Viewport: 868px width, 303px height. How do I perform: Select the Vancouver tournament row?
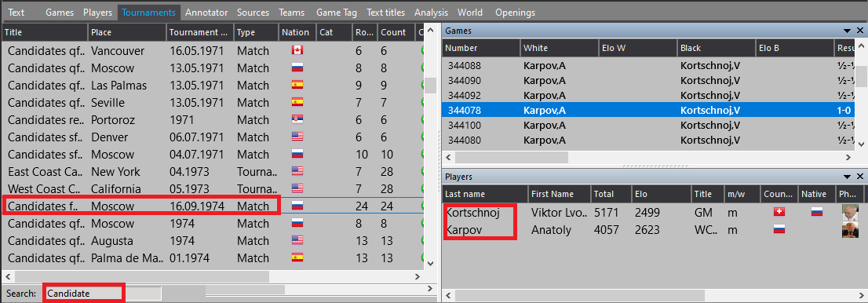point(213,50)
